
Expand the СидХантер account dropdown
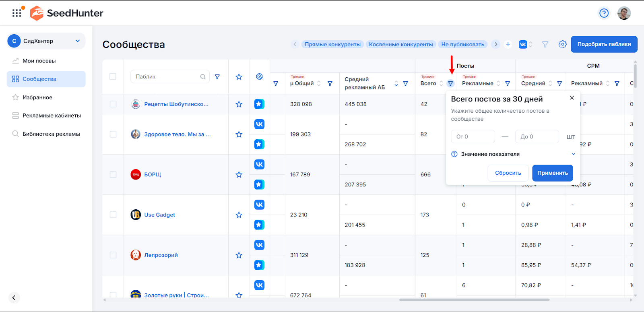pos(78,41)
